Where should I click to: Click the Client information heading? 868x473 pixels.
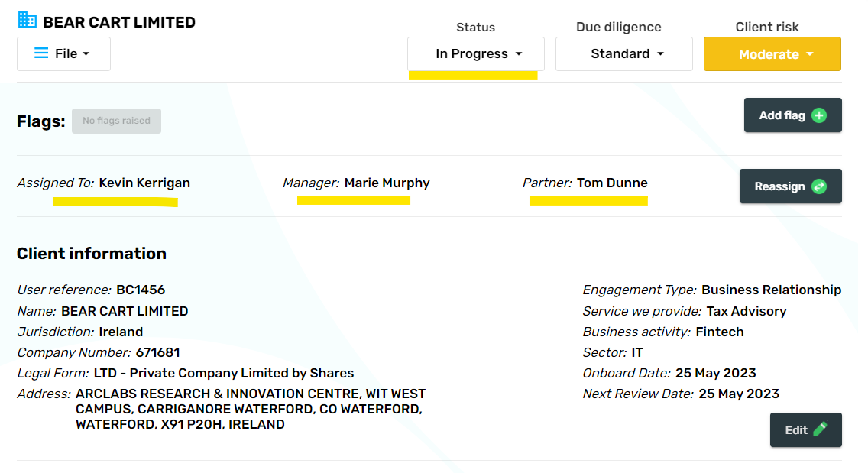92,254
